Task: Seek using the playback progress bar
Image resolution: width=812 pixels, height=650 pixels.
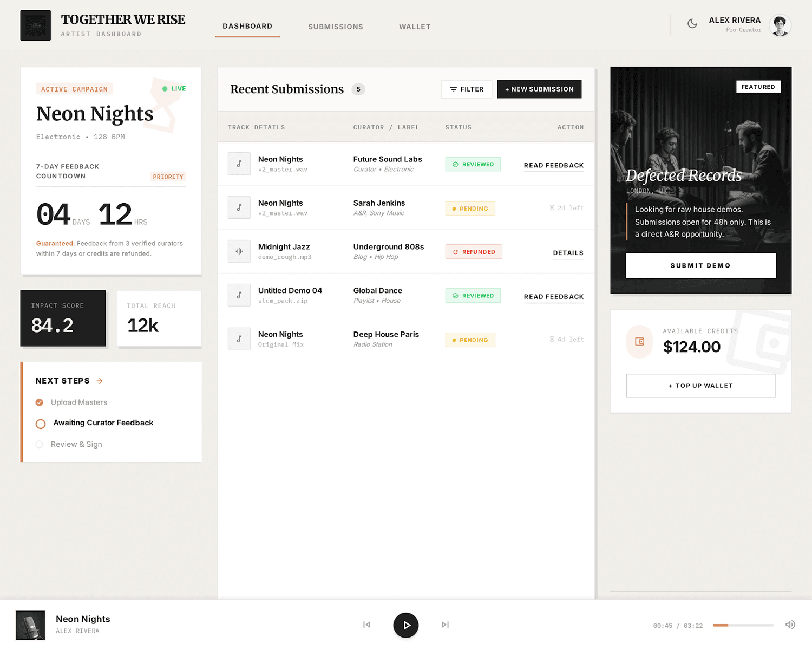Action: 743,625
